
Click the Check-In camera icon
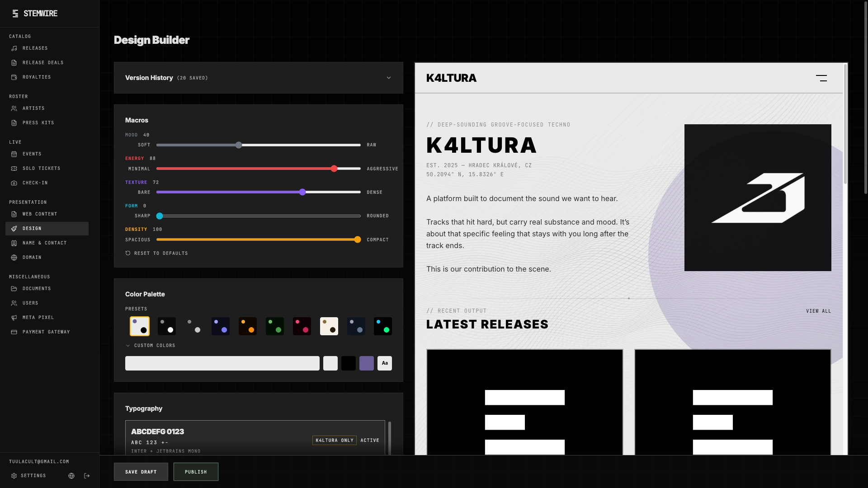[14, 183]
